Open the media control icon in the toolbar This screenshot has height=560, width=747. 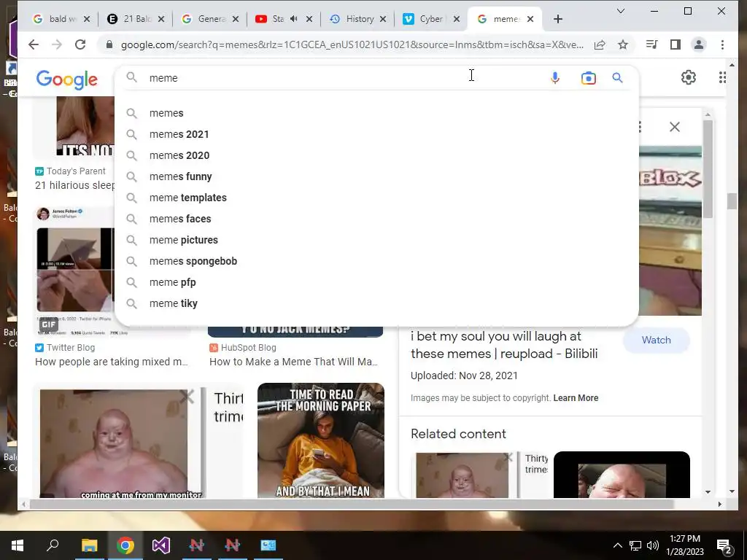click(651, 44)
